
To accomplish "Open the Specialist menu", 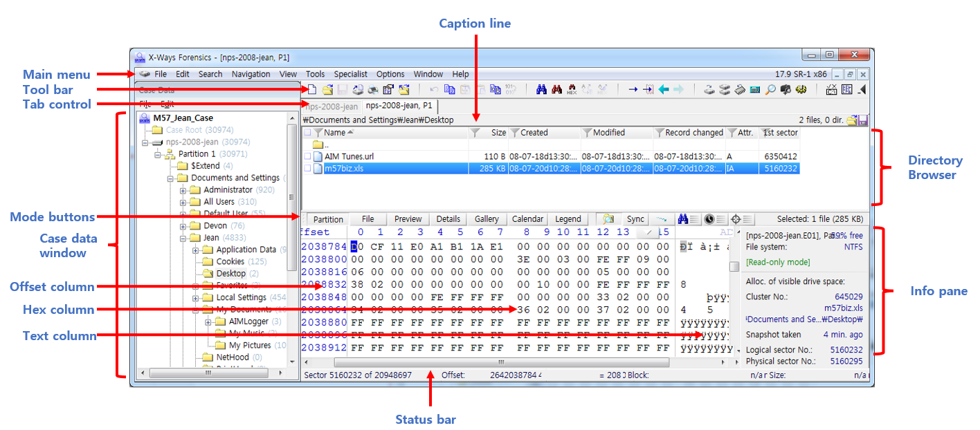I will 351,74.
